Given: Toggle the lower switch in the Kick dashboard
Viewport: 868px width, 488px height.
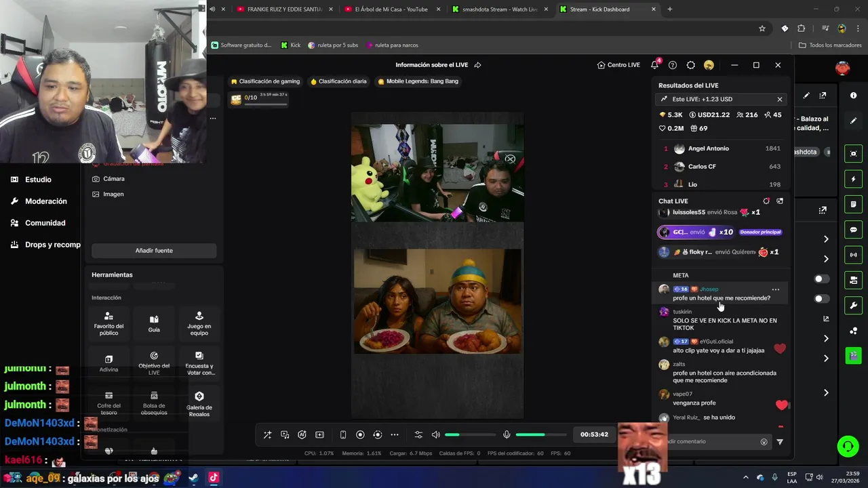Looking at the screenshot, I should pyautogui.click(x=821, y=298).
